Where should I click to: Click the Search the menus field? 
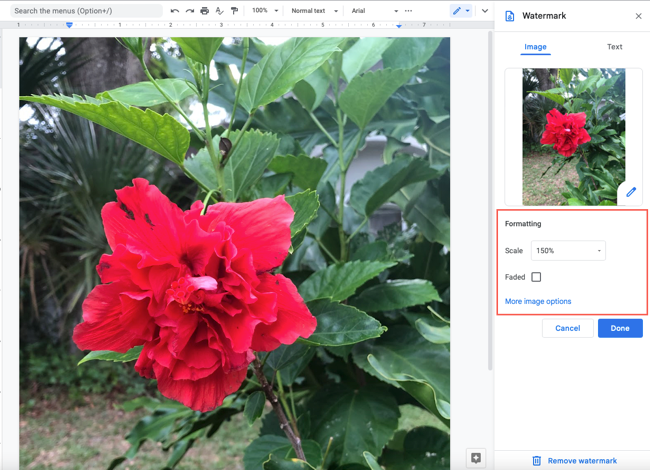click(86, 11)
